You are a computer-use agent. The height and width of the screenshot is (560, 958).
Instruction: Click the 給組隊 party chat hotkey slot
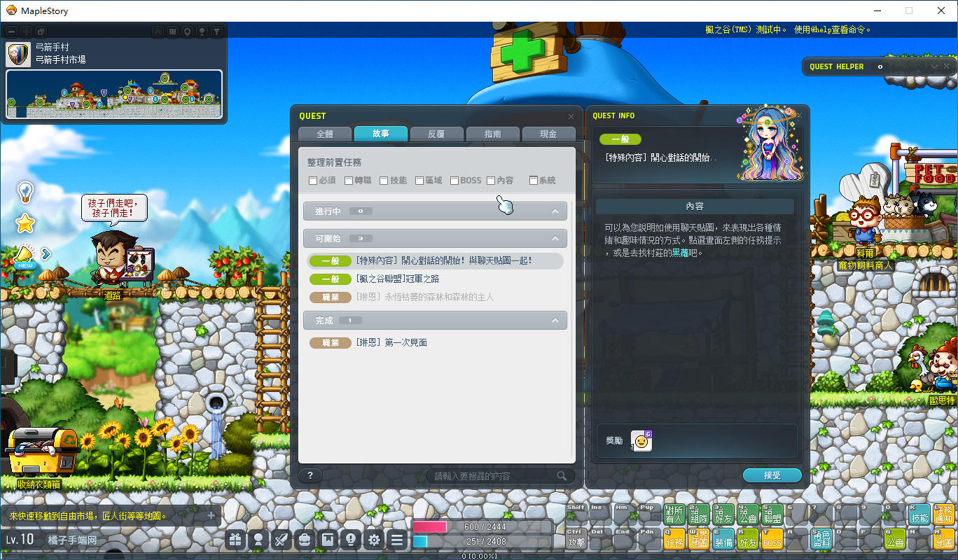[x=699, y=514]
